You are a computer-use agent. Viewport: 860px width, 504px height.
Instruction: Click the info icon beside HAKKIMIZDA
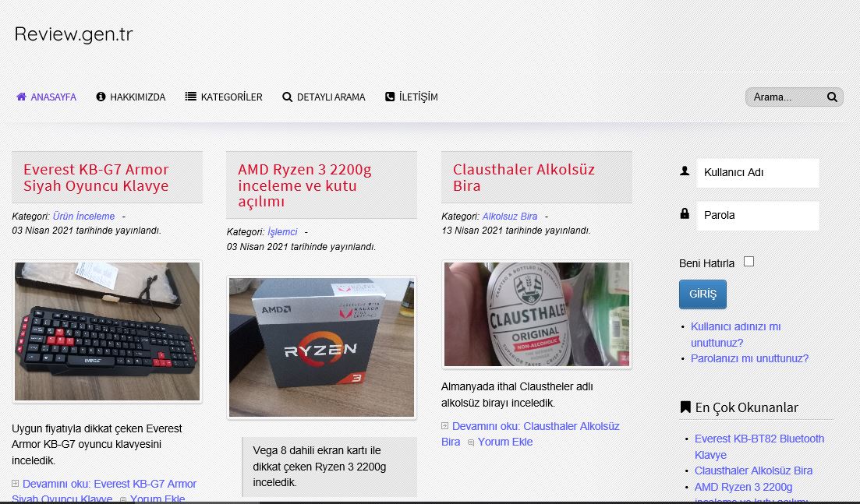[x=101, y=97]
